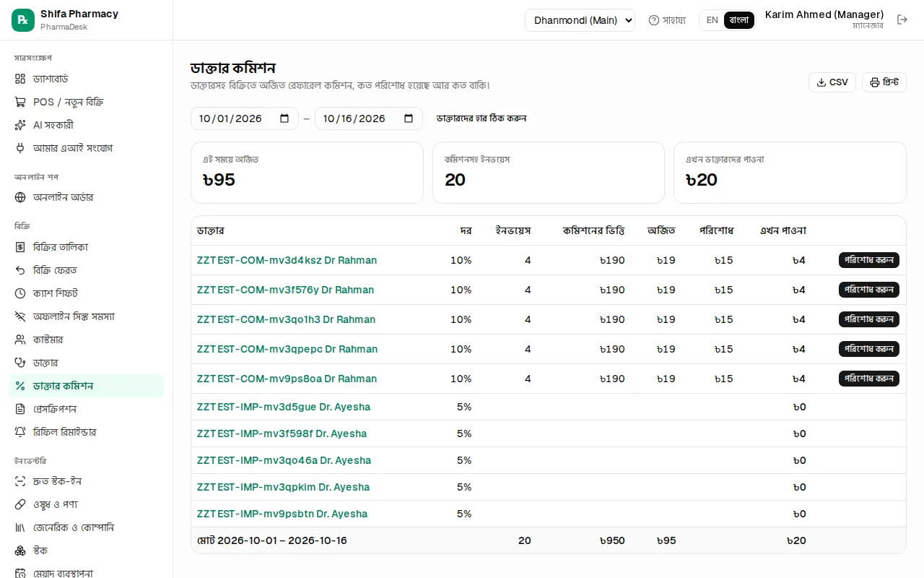
Task: Click the Shifa Pharmacy Px logo icon
Action: coord(23,20)
